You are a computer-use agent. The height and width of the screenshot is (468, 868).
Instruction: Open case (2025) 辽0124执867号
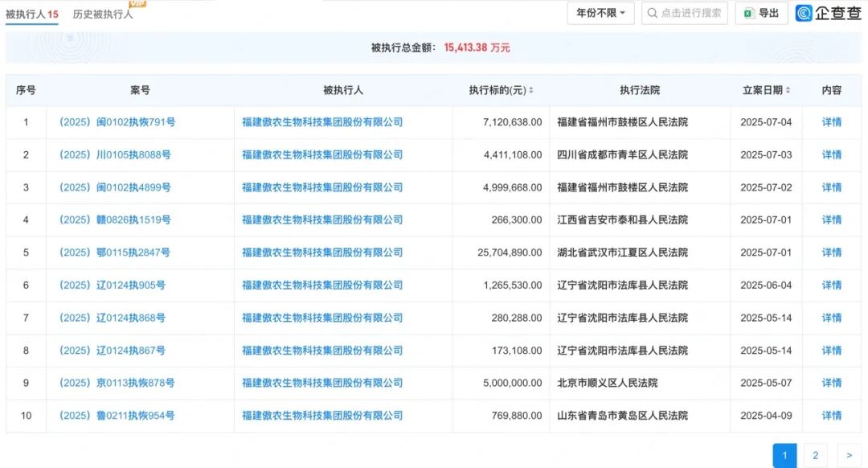[113, 351]
